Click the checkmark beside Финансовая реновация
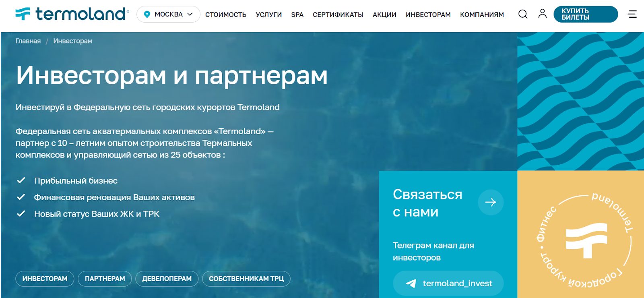 21,197
